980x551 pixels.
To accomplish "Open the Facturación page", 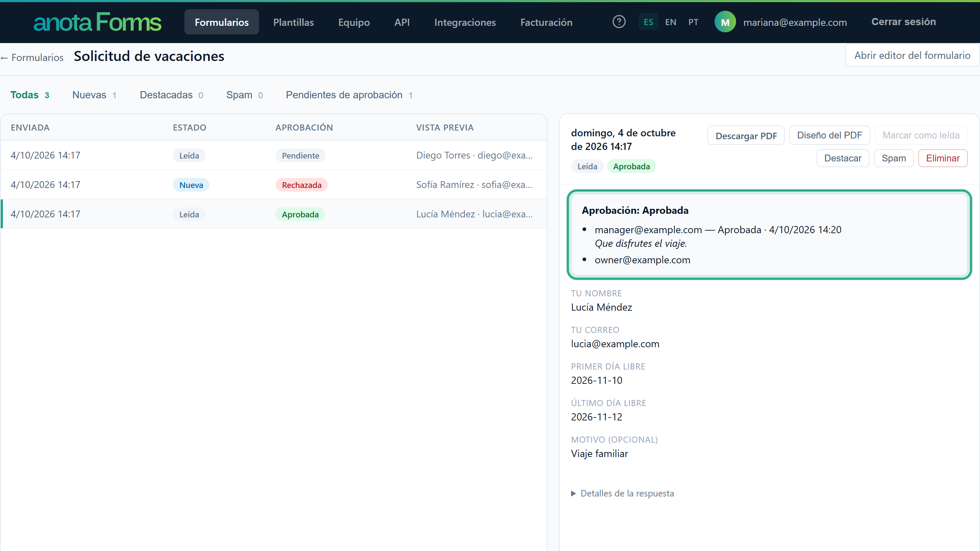I will (x=546, y=22).
